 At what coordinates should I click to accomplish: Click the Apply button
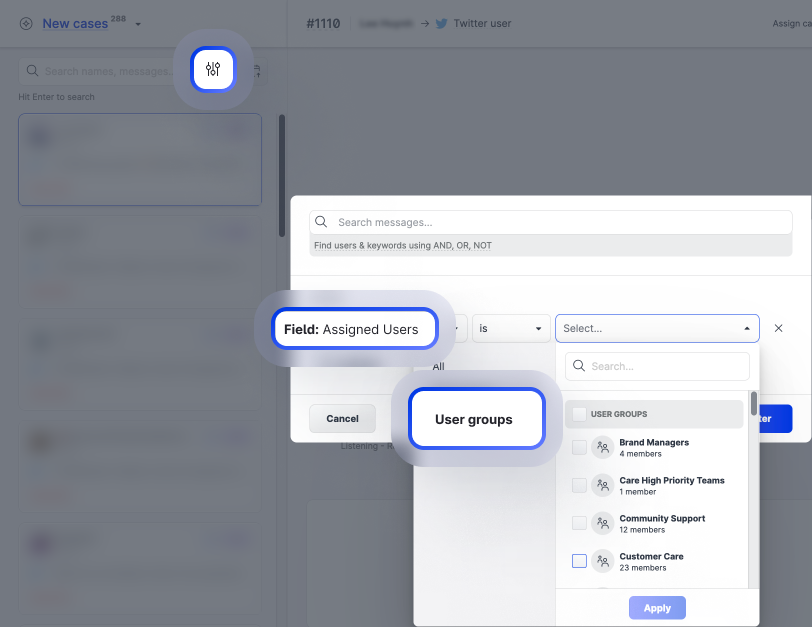point(657,608)
